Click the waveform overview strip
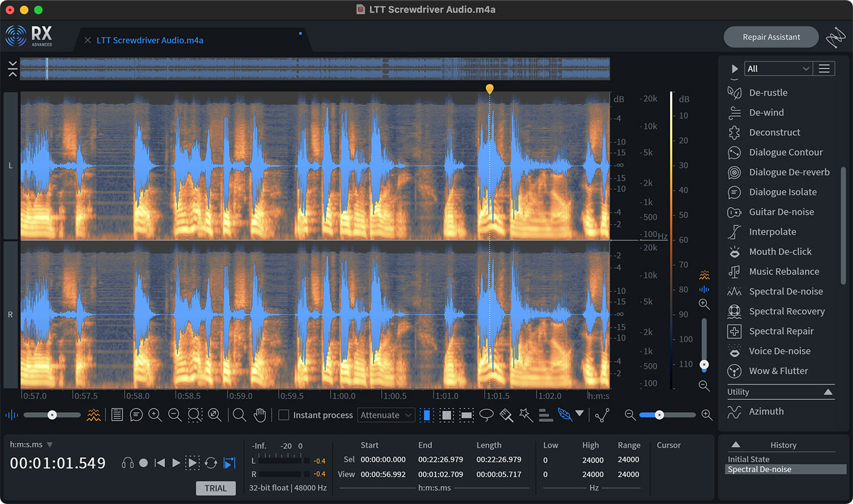 coord(315,69)
